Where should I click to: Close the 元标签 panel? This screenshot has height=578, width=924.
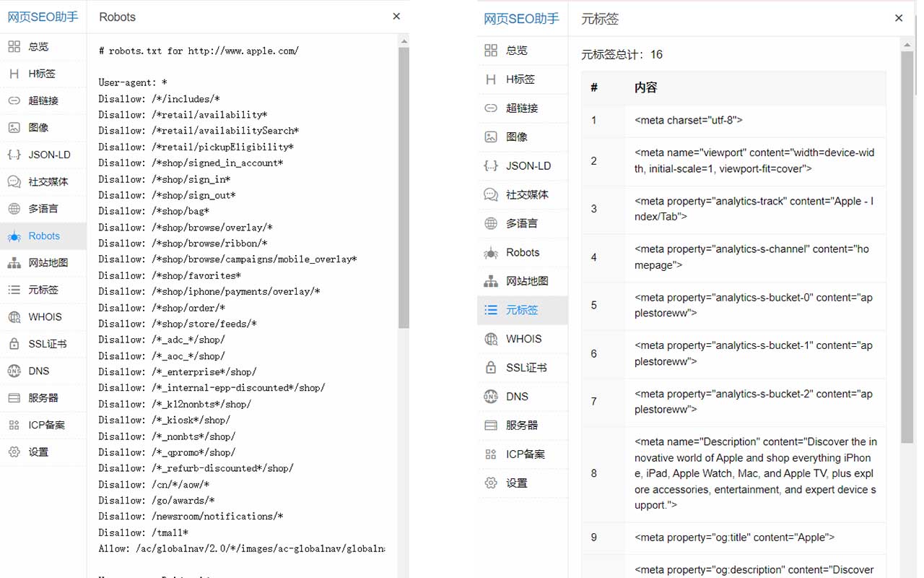point(899,18)
